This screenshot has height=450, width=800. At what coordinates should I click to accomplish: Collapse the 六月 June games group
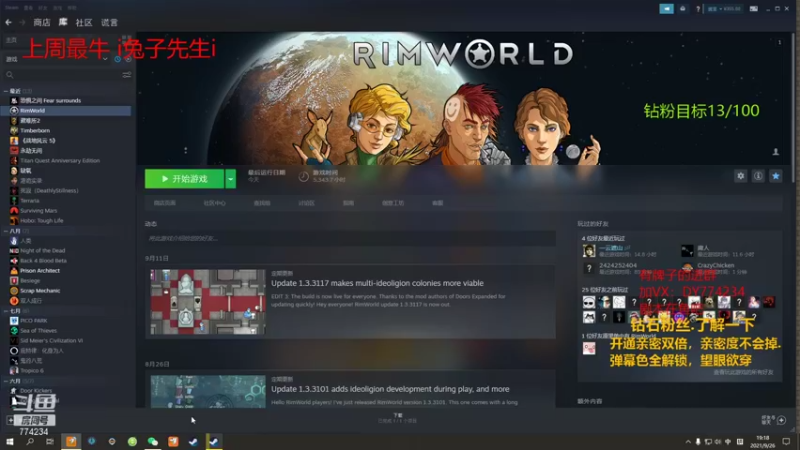tap(6, 381)
